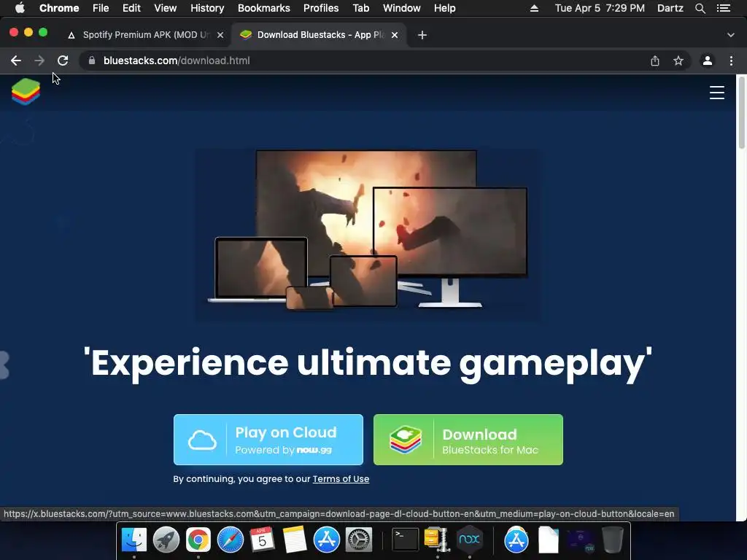Open the Chrome application menu
Image resolution: width=747 pixels, height=560 pixels.
(x=59, y=8)
